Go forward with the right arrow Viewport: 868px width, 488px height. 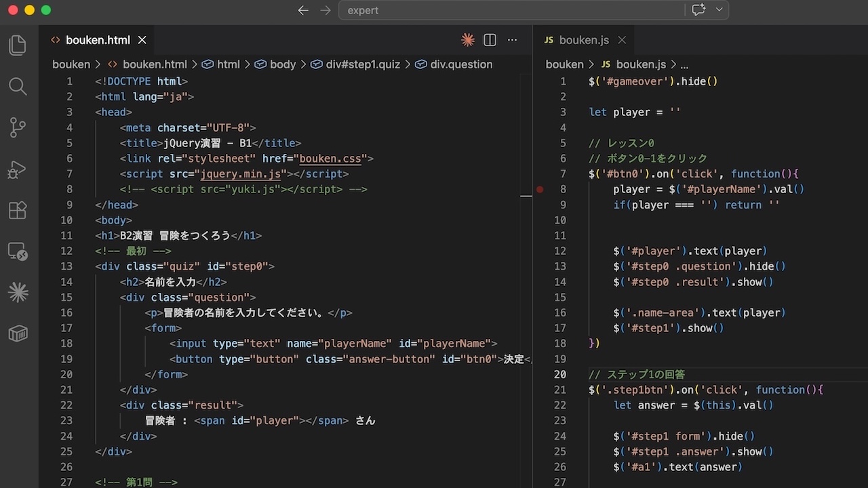coord(325,10)
